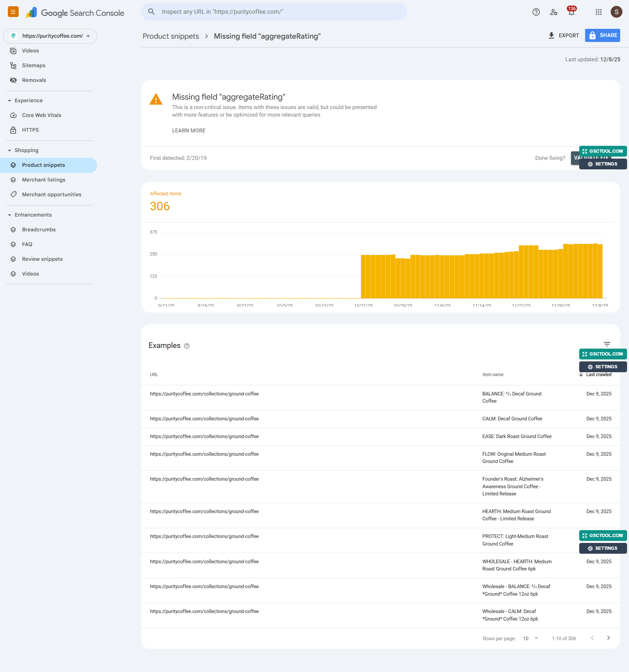Click the filter rows icon in Examples
Screen dimensions: 629x672
(x=607, y=344)
